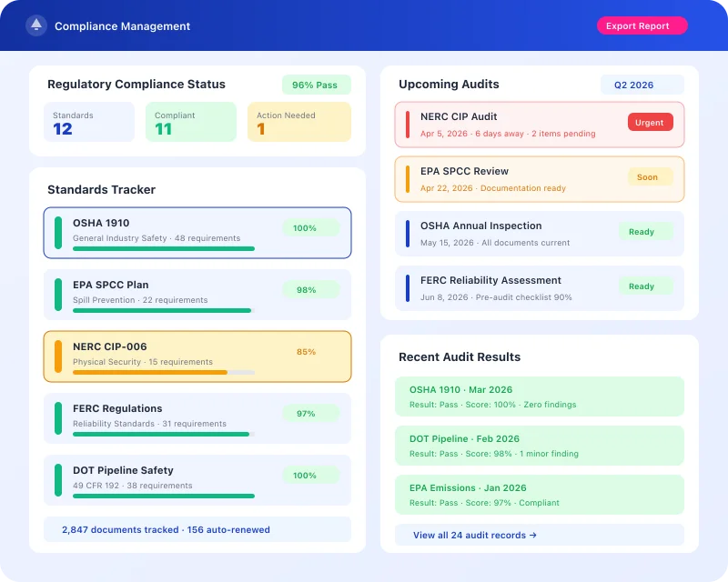The width and height of the screenshot is (728, 582).
Task: Select the NERC CIP-006 highlighted card
Action: [x=197, y=356]
